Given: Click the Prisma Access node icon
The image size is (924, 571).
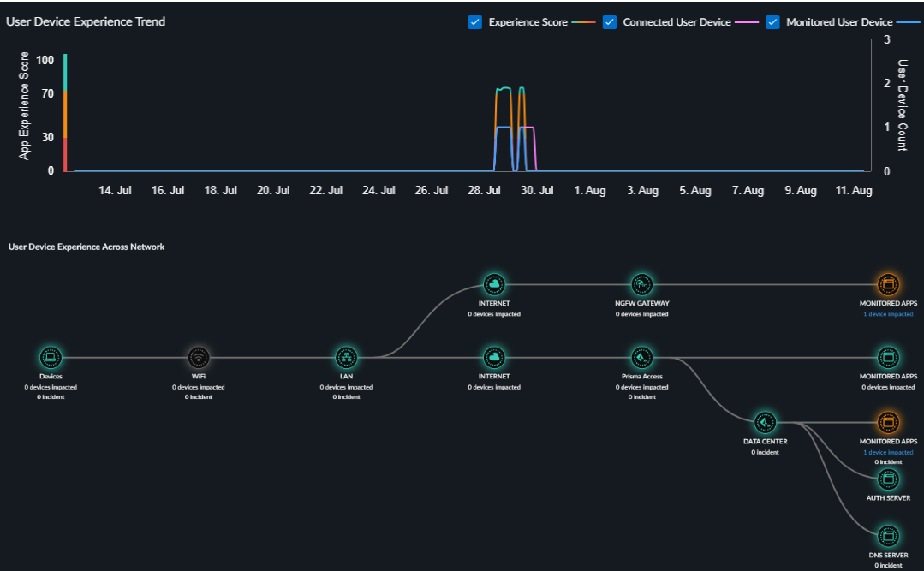Looking at the screenshot, I should 641,356.
